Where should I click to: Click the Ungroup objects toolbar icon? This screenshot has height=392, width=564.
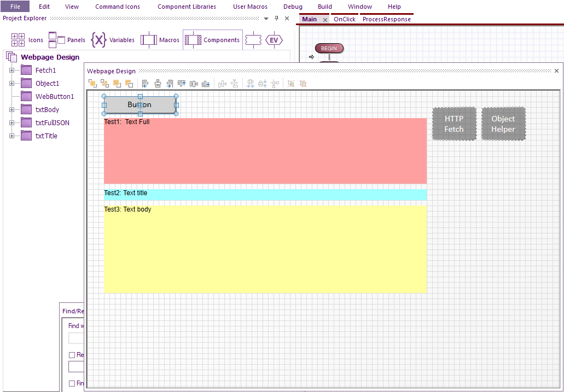pyautogui.click(x=303, y=84)
